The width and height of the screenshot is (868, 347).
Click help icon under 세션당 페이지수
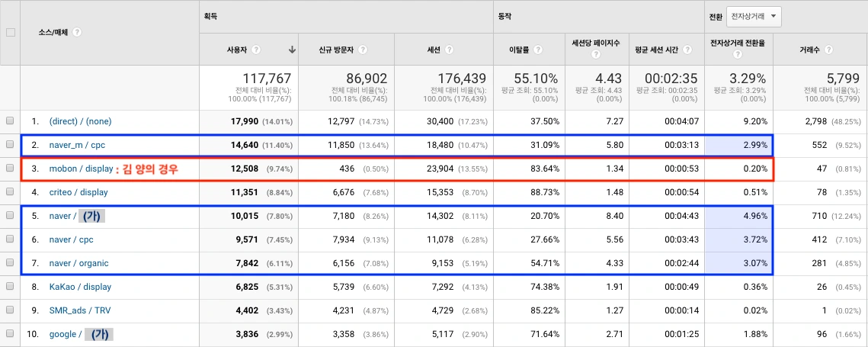[x=596, y=54]
